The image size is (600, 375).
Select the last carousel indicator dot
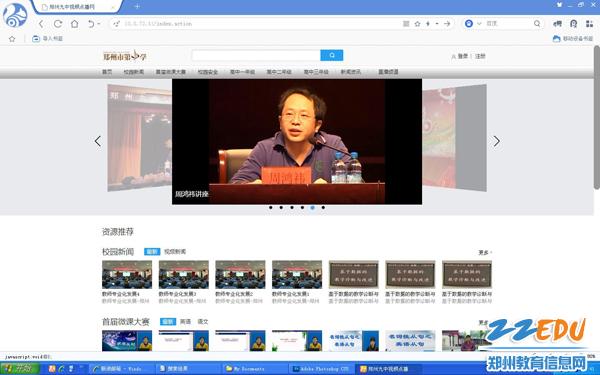(323, 207)
